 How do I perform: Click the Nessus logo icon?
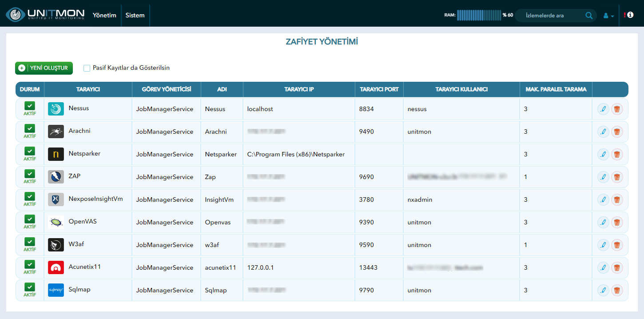pyautogui.click(x=56, y=109)
